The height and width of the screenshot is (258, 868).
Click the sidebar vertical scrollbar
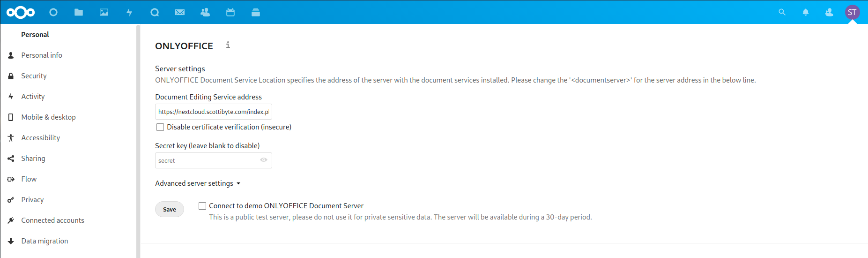138,141
